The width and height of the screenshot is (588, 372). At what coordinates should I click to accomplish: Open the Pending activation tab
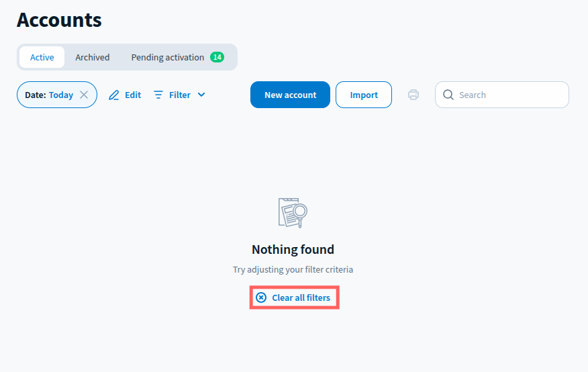(x=168, y=57)
